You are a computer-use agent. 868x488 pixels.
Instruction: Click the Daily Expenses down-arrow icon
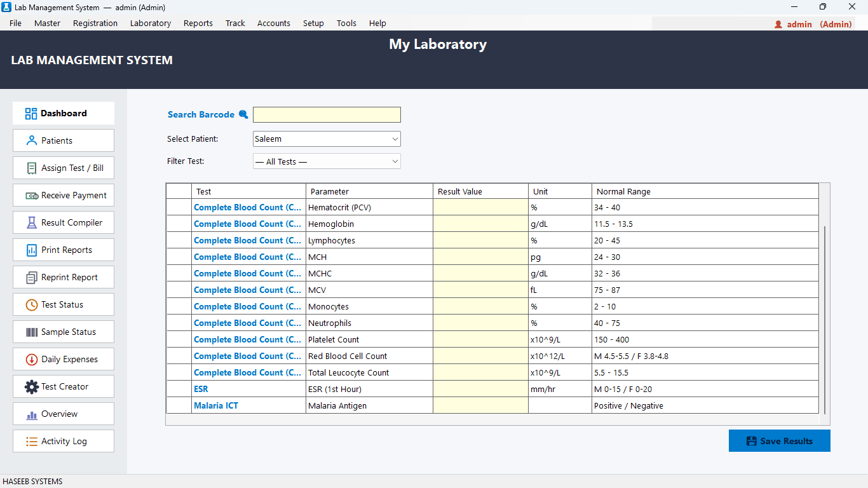31,360
